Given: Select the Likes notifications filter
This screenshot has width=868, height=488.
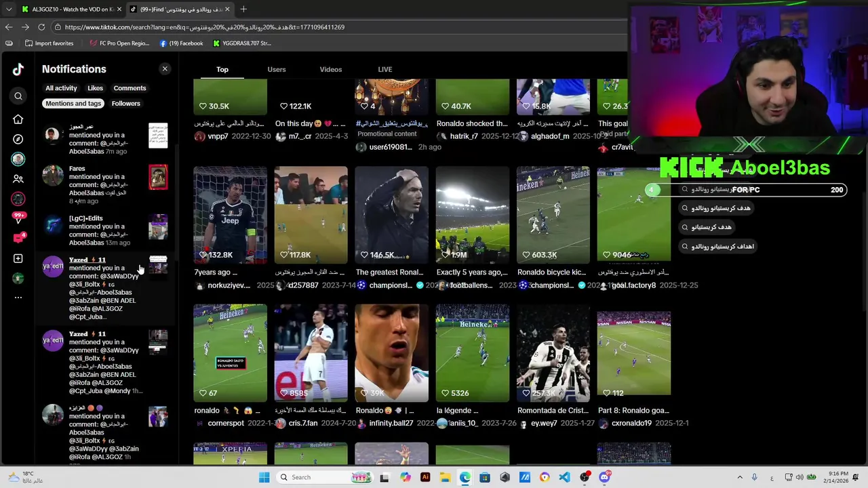Looking at the screenshot, I should coord(95,88).
